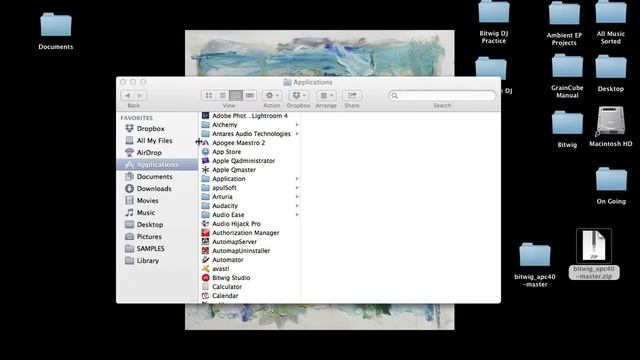Click the Arturia folder name
This screenshot has height=360, width=640.
pos(222,197)
